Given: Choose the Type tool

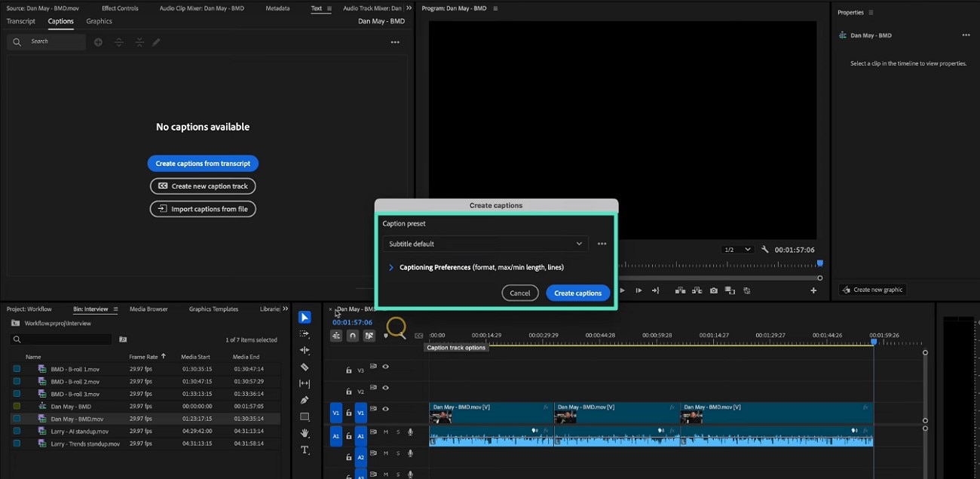Looking at the screenshot, I should tap(305, 450).
